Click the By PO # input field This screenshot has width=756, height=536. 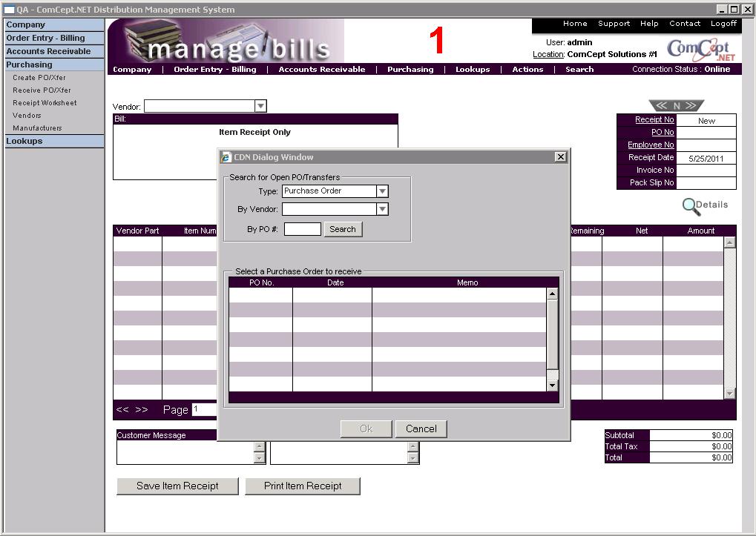pyautogui.click(x=302, y=229)
